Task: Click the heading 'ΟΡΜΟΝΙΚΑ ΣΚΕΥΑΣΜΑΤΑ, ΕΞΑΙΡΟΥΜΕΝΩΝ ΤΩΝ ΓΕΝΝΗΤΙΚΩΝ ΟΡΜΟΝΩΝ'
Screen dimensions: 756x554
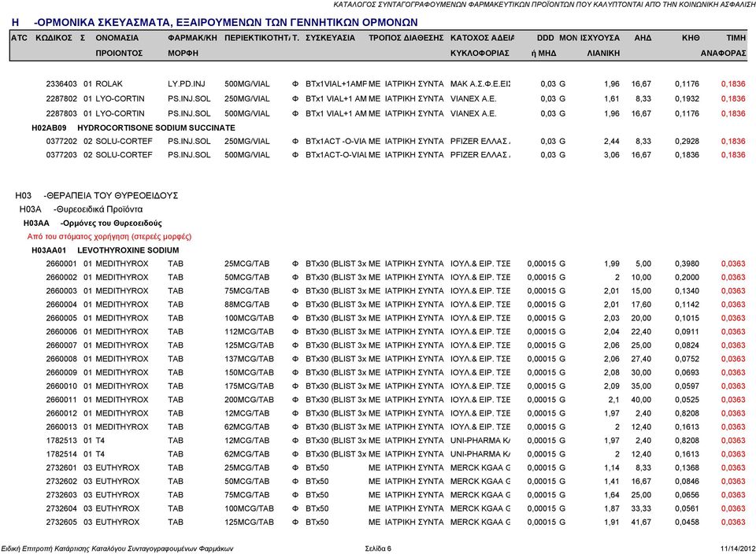Action: [227, 22]
